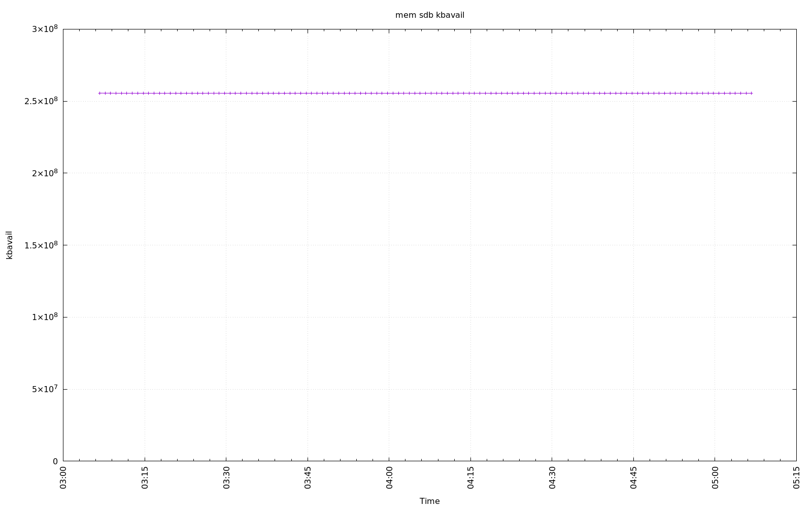Click the 'kbavail' y-axis label

pos(9,245)
